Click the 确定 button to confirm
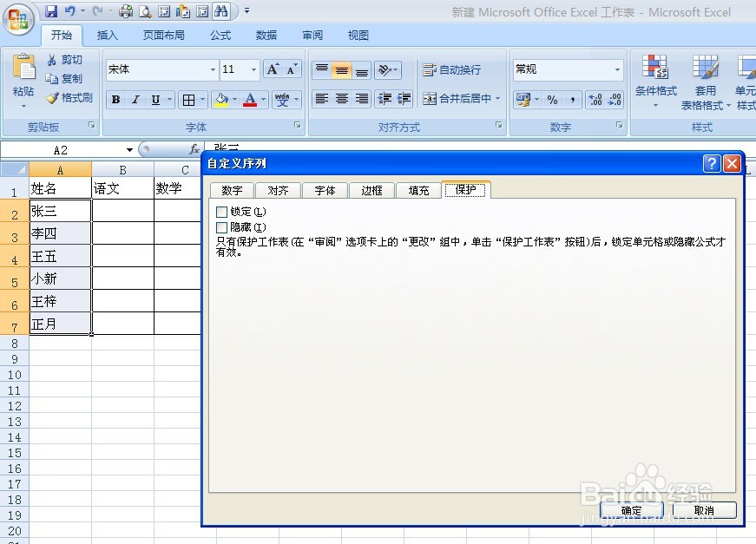Image resolution: width=756 pixels, height=544 pixels. point(631,510)
